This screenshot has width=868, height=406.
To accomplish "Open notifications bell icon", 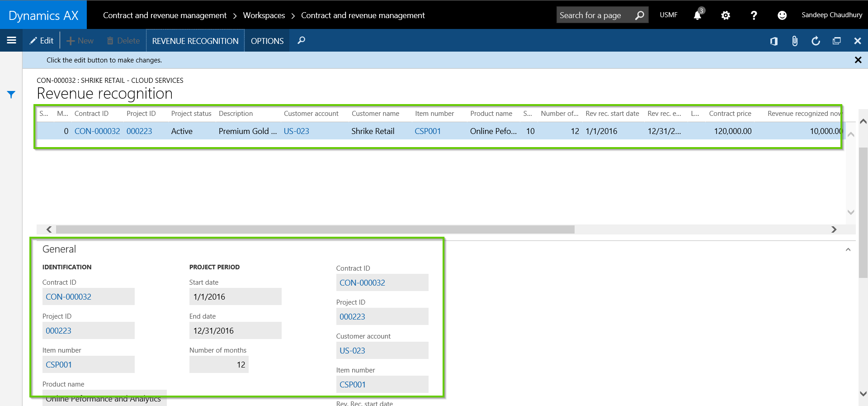I will tap(698, 15).
